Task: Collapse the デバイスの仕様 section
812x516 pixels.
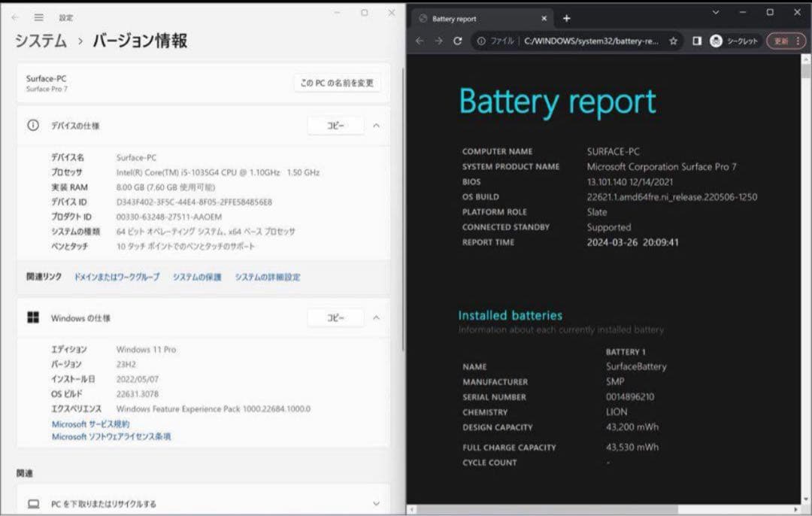Action: click(x=376, y=126)
